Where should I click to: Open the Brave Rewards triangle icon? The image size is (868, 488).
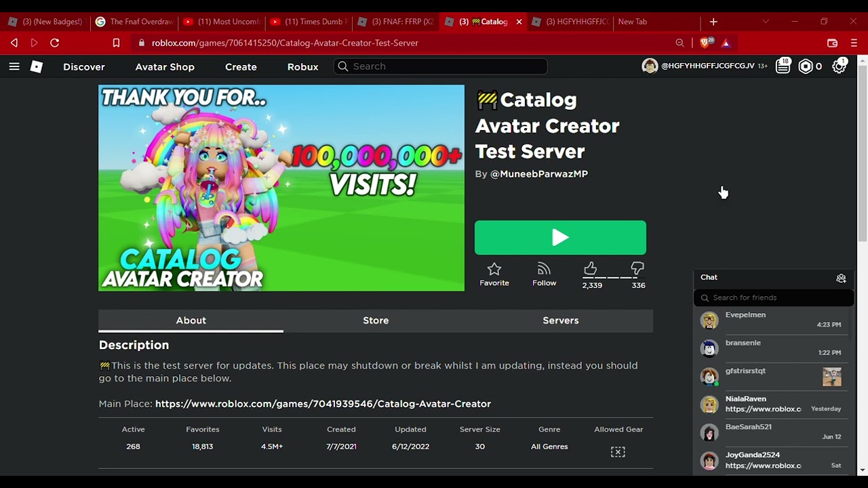click(x=726, y=43)
